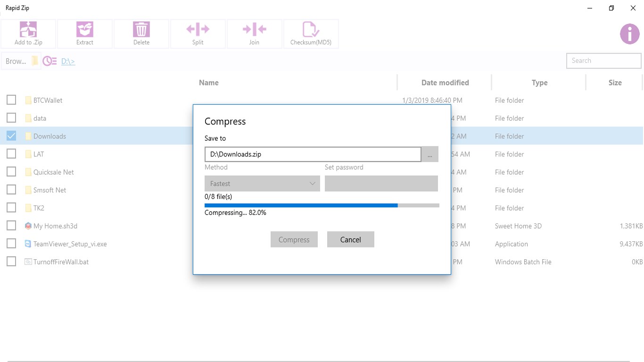644x362 pixels.
Task: Check the TK2 folder checkbox
Action: tap(11, 207)
